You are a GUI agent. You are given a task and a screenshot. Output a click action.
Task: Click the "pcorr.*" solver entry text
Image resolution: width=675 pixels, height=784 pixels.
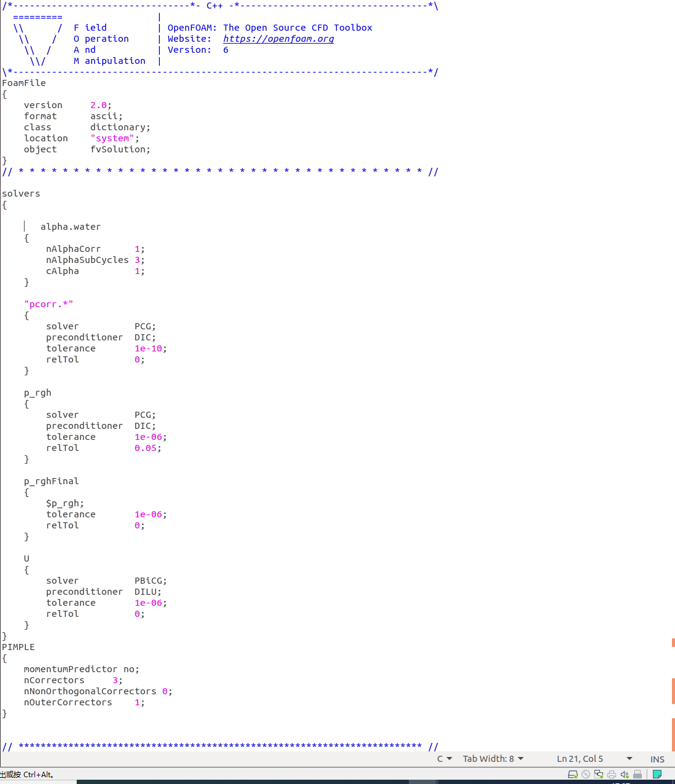49,304
